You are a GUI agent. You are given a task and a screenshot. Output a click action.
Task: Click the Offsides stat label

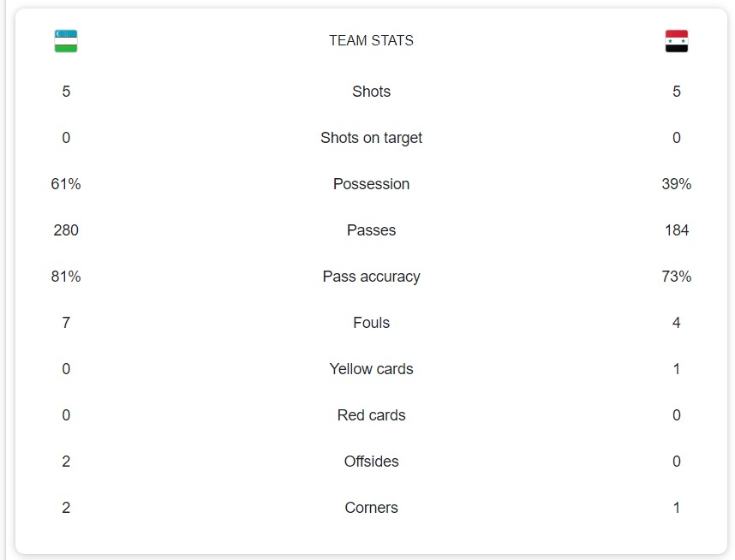tap(371, 462)
